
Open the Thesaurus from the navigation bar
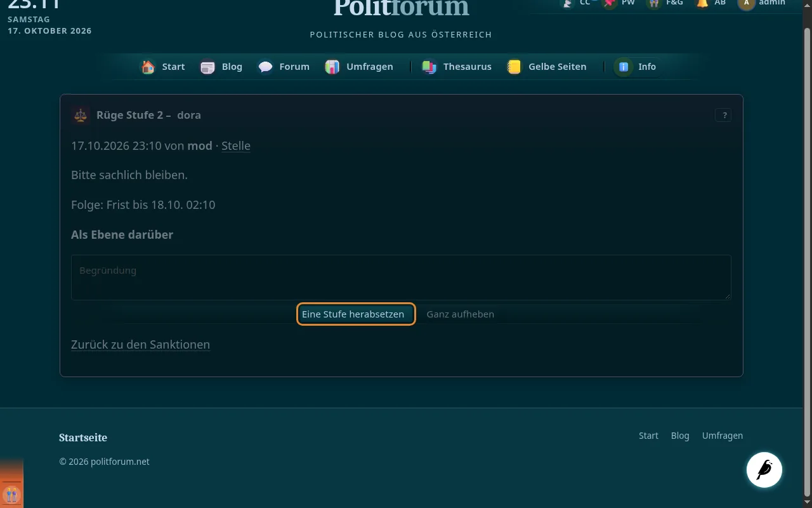click(457, 67)
